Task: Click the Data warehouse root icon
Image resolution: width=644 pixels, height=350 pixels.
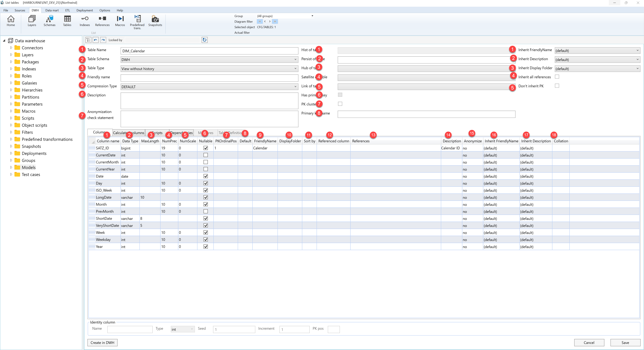Action: coord(11,41)
